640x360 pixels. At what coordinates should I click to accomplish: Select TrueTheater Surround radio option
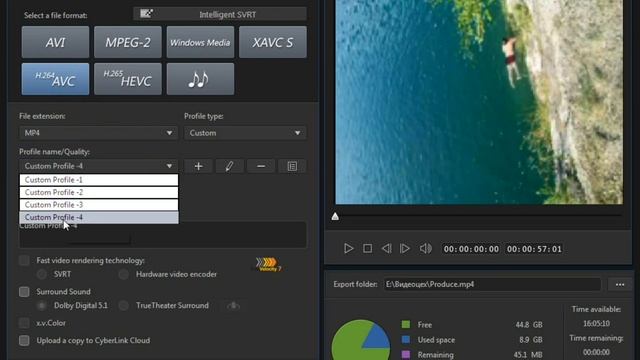124,305
